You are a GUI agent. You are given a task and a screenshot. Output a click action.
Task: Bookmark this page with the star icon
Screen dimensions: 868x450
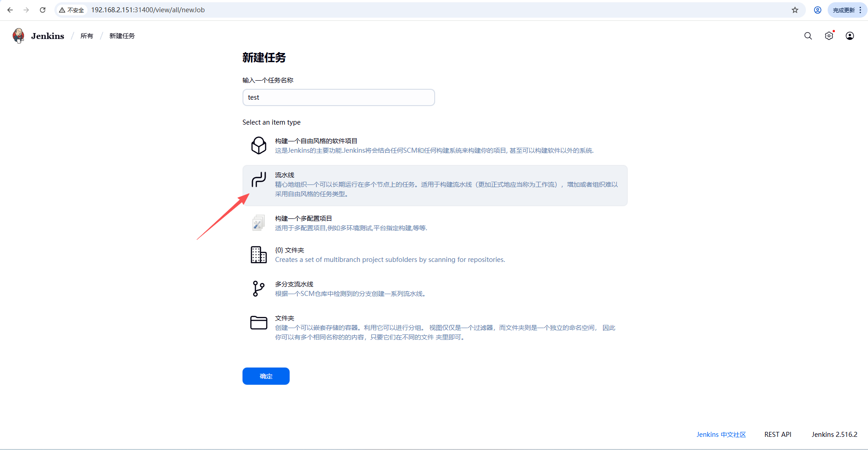pos(795,10)
